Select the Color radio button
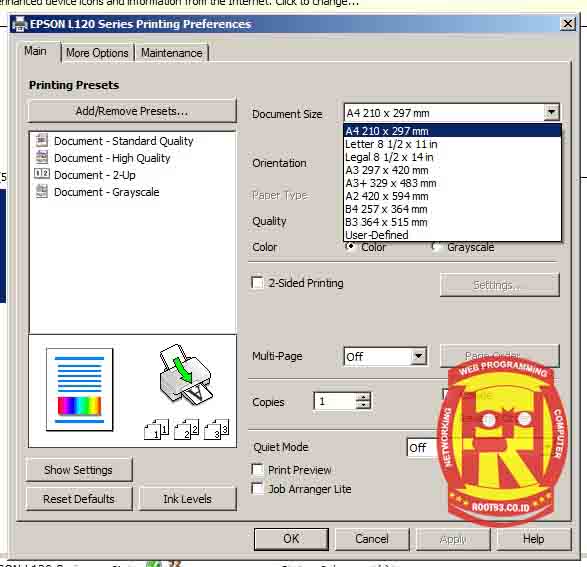587x567 pixels. pyautogui.click(x=350, y=247)
